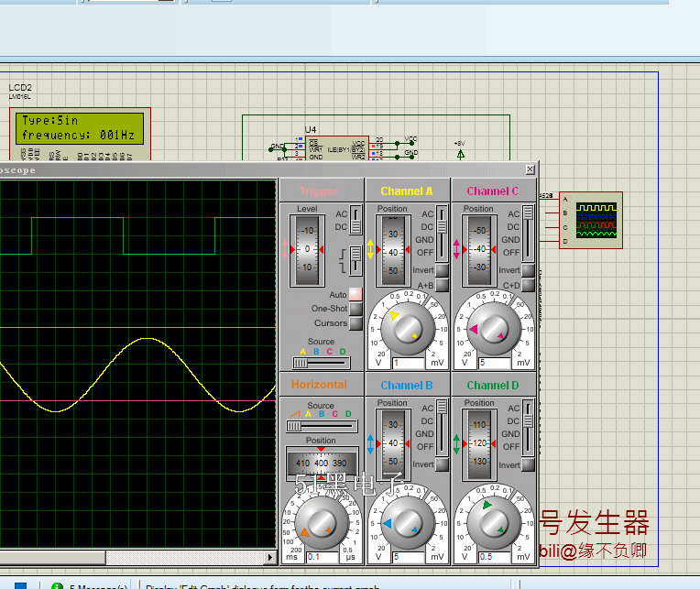Click the +8V power terminal symbol
This screenshot has height=589, width=700.
pos(461,155)
